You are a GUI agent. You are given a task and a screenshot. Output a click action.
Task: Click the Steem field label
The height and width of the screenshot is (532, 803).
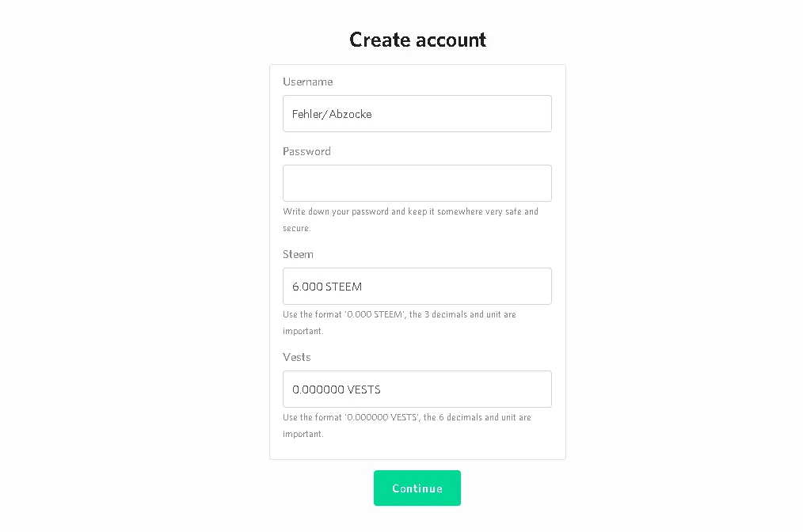[x=298, y=254]
